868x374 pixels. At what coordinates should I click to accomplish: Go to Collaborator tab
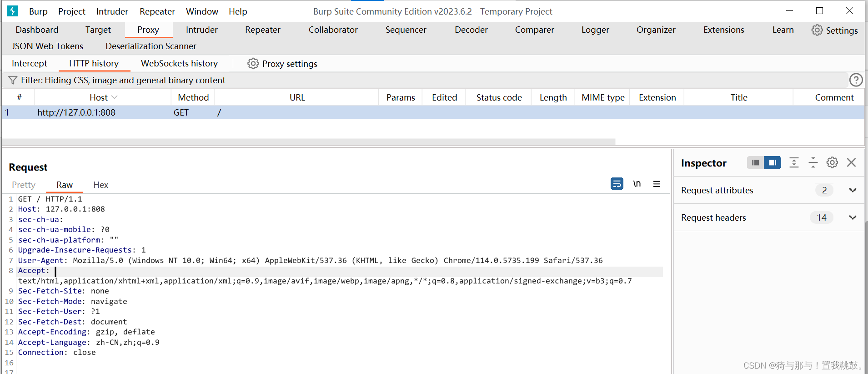[333, 30]
